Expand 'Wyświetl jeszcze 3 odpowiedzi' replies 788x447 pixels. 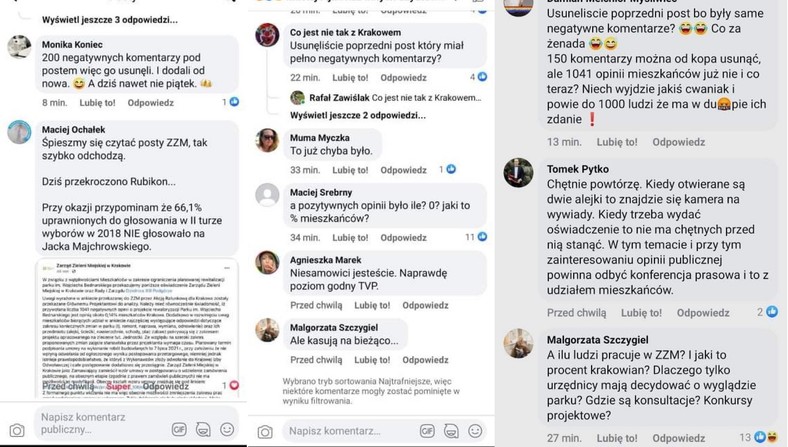[x=110, y=20]
